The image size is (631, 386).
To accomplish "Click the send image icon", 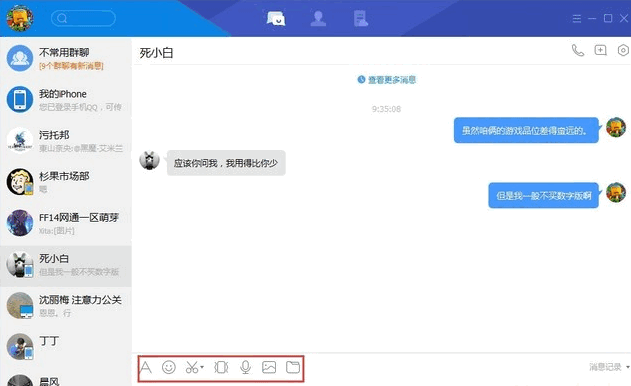I will (269, 367).
